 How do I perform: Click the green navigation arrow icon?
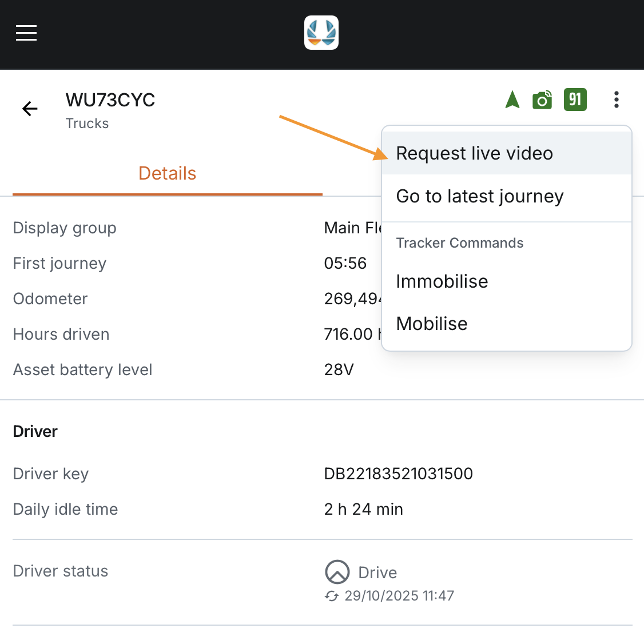tap(512, 100)
